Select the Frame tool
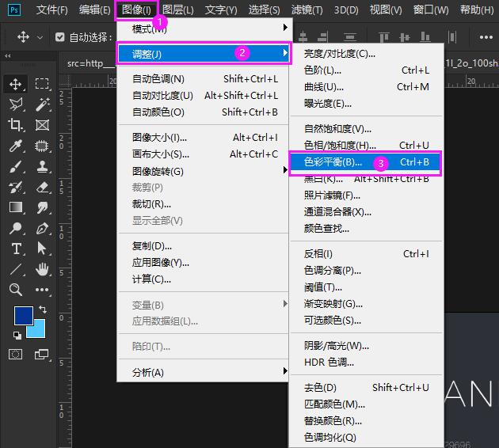The width and height of the screenshot is (499, 448). 42,125
